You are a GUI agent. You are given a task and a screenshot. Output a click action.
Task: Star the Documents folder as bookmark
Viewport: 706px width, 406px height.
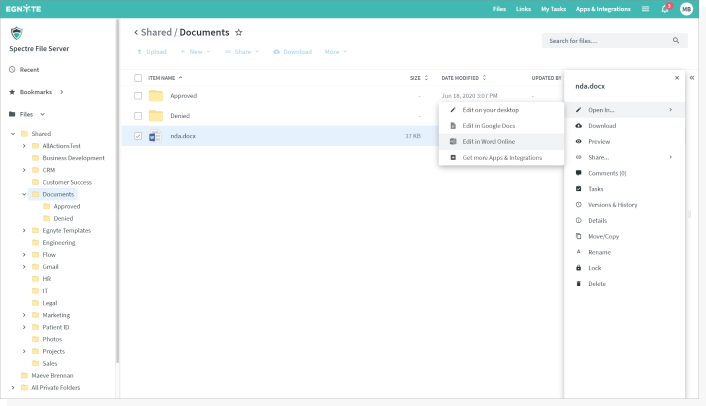point(238,32)
